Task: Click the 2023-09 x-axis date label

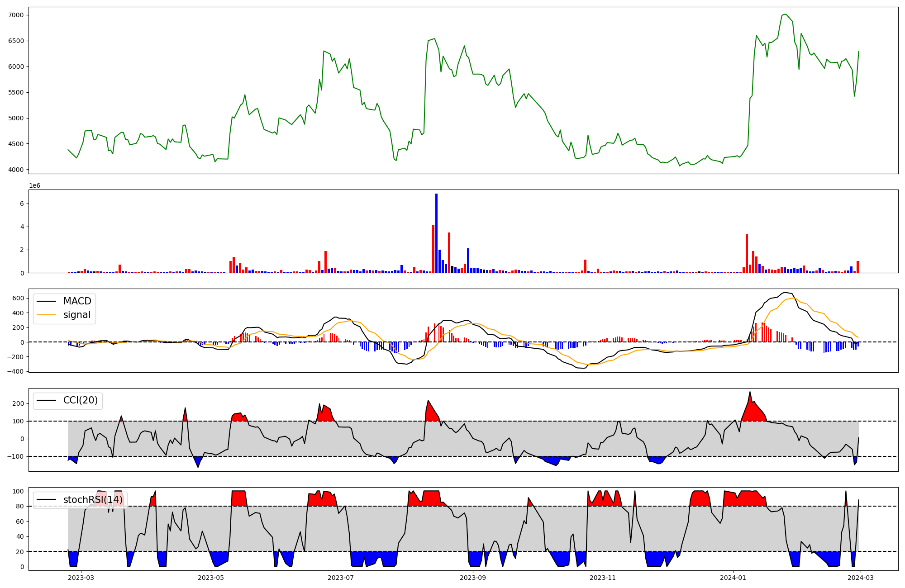Action: (x=473, y=578)
